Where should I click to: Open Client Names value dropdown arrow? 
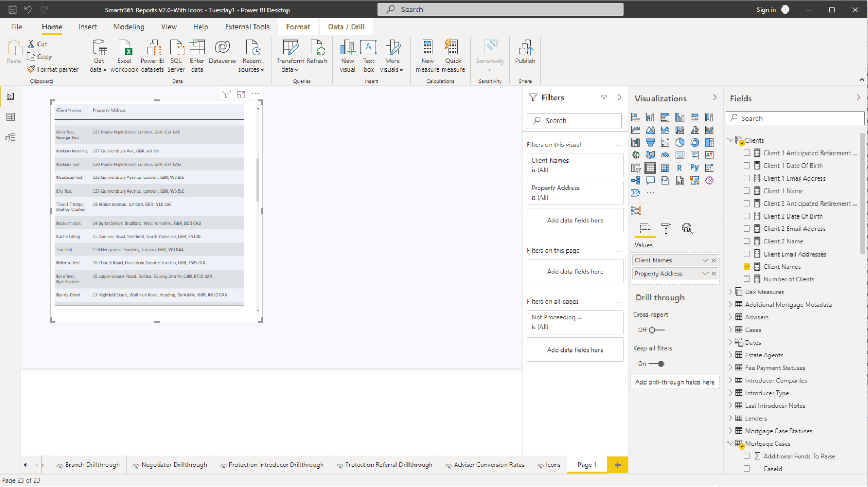coord(705,260)
